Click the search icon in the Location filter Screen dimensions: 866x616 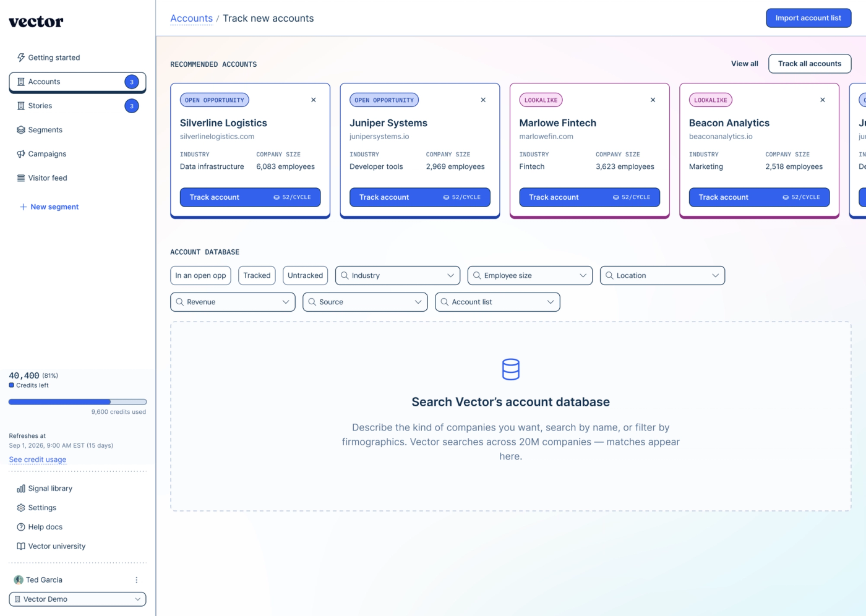(610, 275)
